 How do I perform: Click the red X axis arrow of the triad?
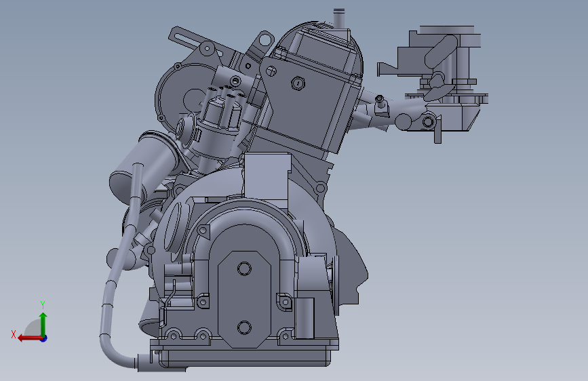[29, 338]
